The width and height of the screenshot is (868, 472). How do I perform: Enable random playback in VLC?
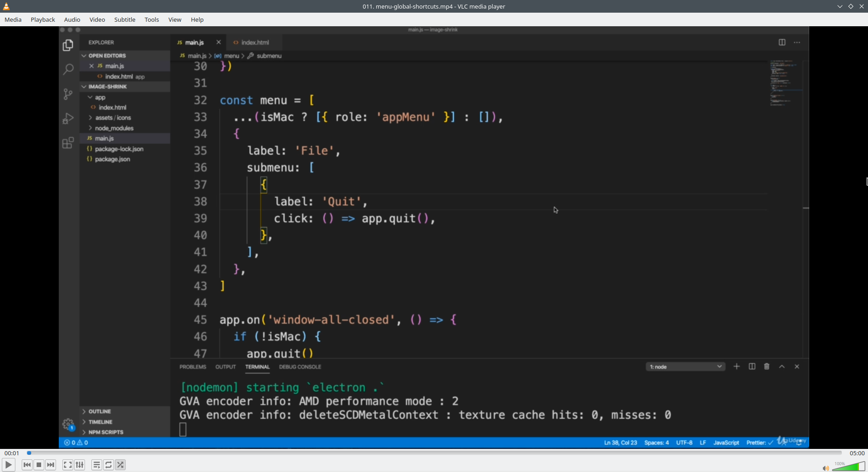point(120,465)
